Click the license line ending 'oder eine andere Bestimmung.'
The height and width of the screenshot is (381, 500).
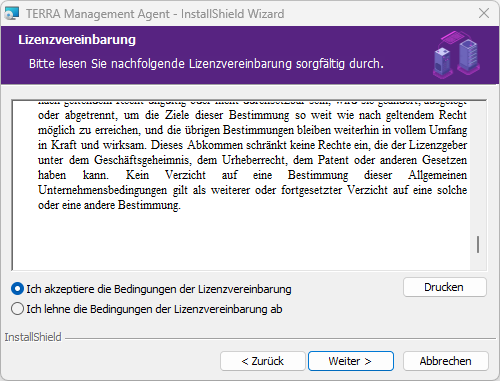[x=109, y=205]
